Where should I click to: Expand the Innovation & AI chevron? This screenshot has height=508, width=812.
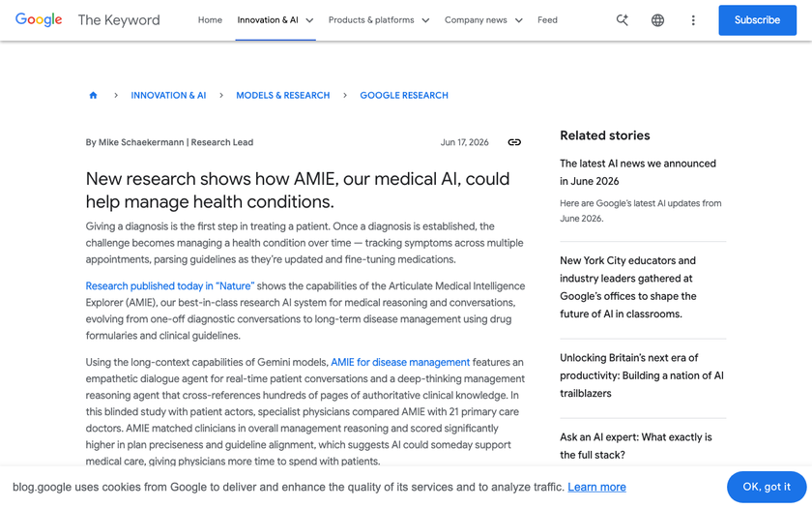(x=309, y=20)
